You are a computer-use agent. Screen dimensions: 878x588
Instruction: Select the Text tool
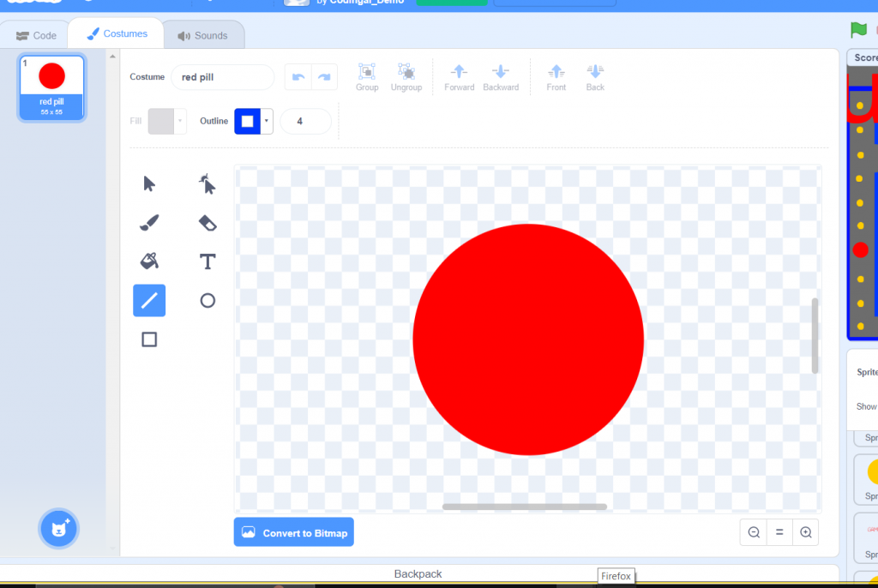(207, 261)
